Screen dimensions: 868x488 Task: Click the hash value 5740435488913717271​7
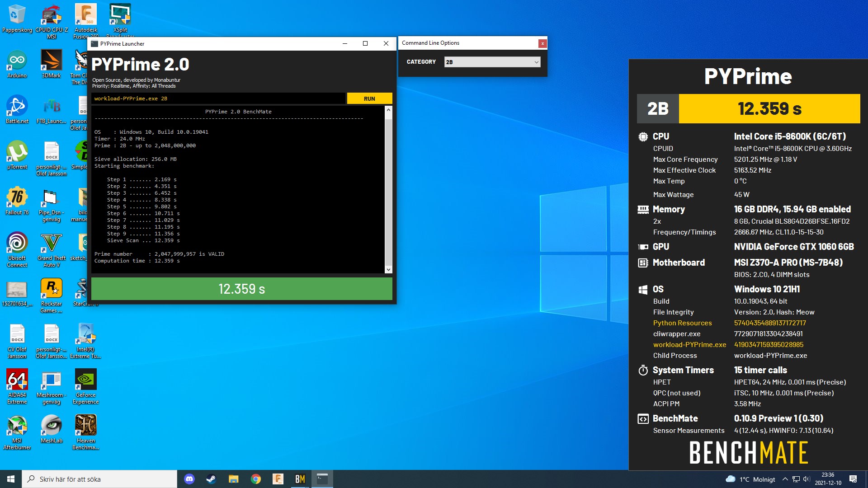click(x=770, y=323)
